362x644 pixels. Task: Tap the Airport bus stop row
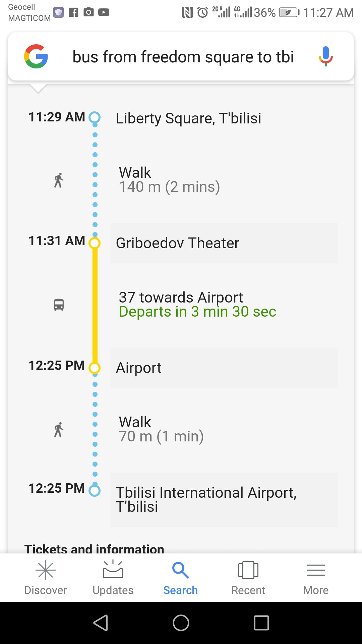(x=224, y=368)
